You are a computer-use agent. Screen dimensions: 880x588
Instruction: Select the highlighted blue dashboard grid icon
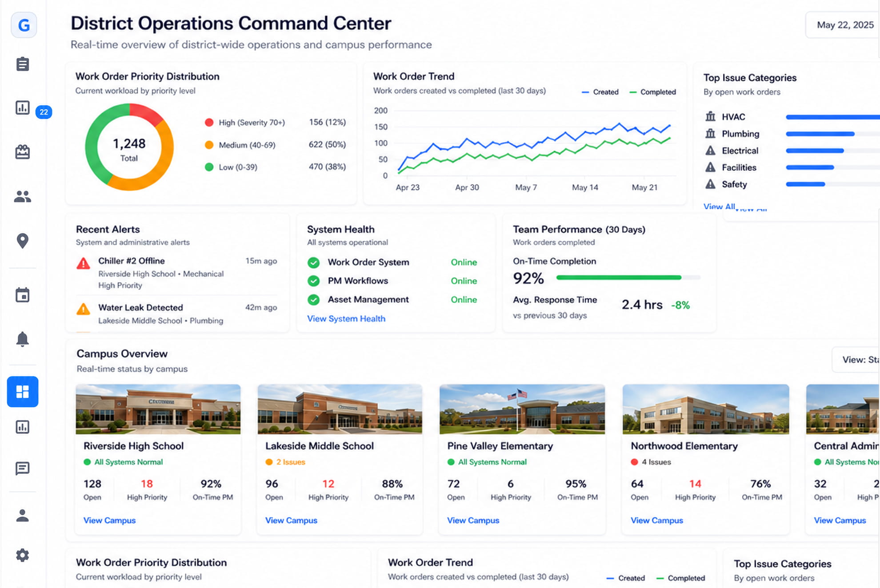pos(23,392)
